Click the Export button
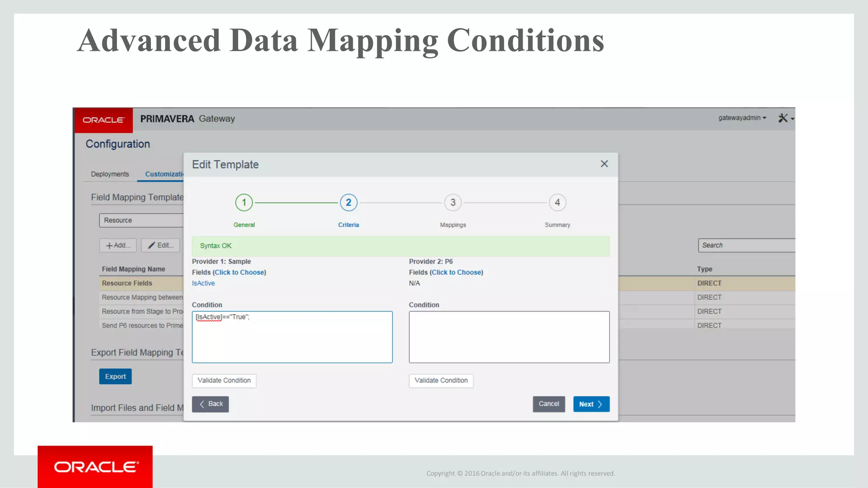This screenshot has width=868, height=488. click(115, 377)
